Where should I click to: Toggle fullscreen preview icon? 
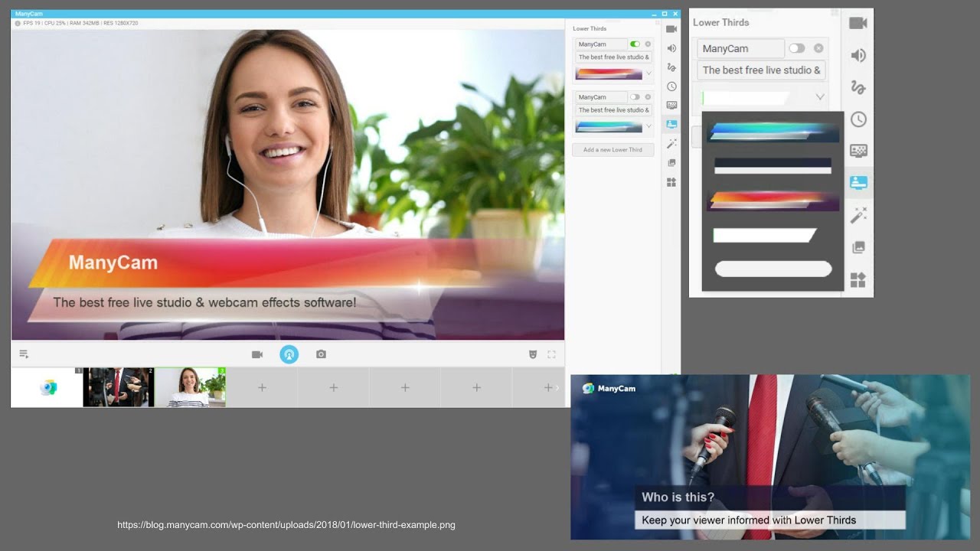pyautogui.click(x=551, y=354)
